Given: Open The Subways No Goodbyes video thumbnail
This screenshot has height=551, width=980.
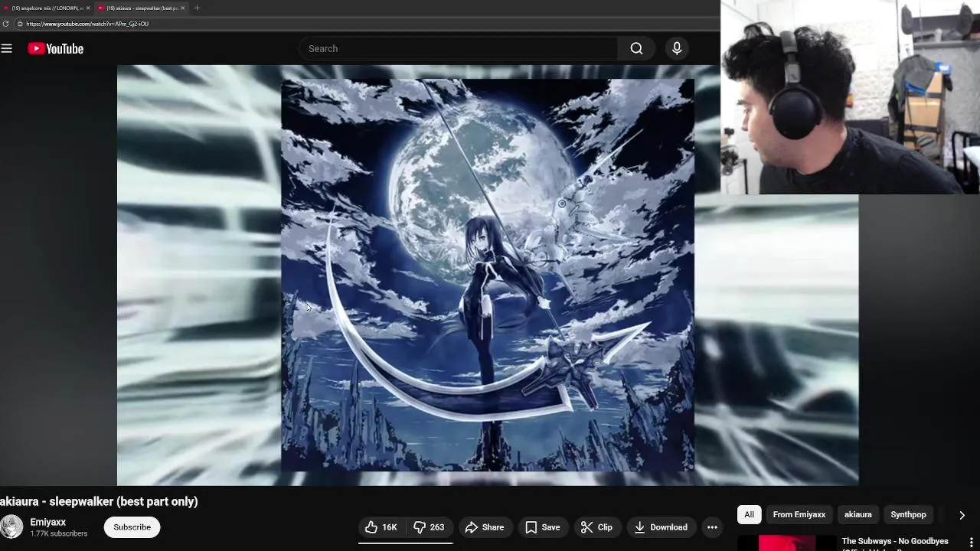Looking at the screenshot, I should pyautogui.click(x=786, y=543).
